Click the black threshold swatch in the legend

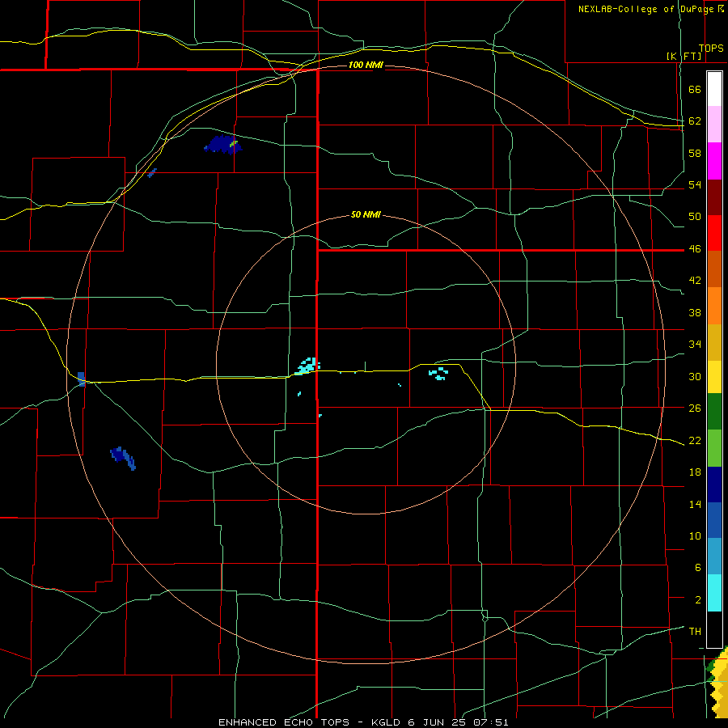coord(714,629)
